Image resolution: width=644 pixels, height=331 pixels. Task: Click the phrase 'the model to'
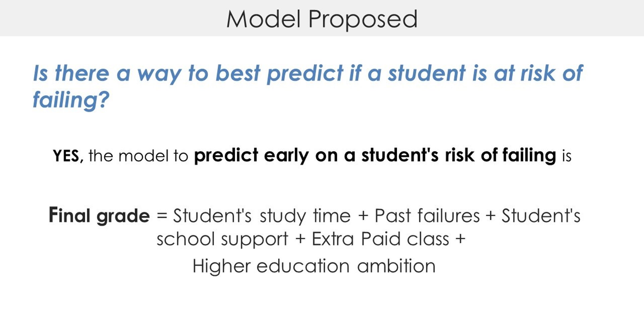point(138,156)
